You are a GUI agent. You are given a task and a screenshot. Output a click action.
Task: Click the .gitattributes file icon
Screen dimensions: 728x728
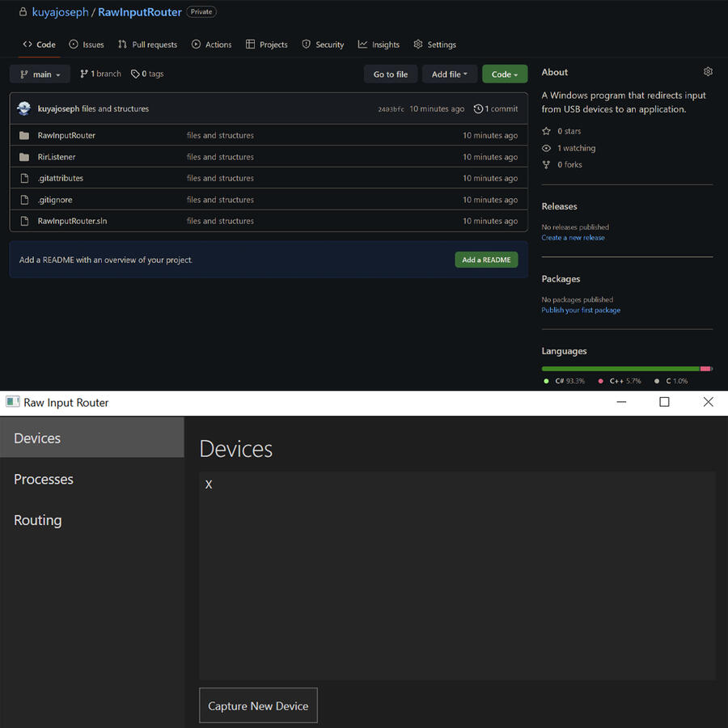tap(24, 178)
